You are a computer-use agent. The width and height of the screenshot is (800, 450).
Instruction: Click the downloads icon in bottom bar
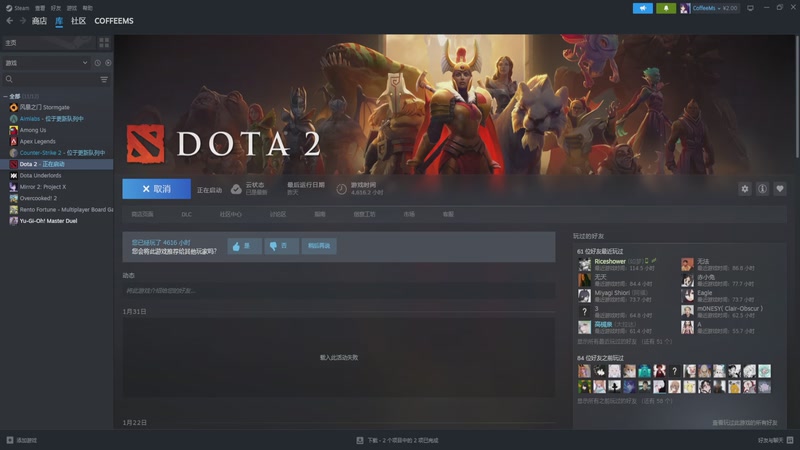coord(360,440)
